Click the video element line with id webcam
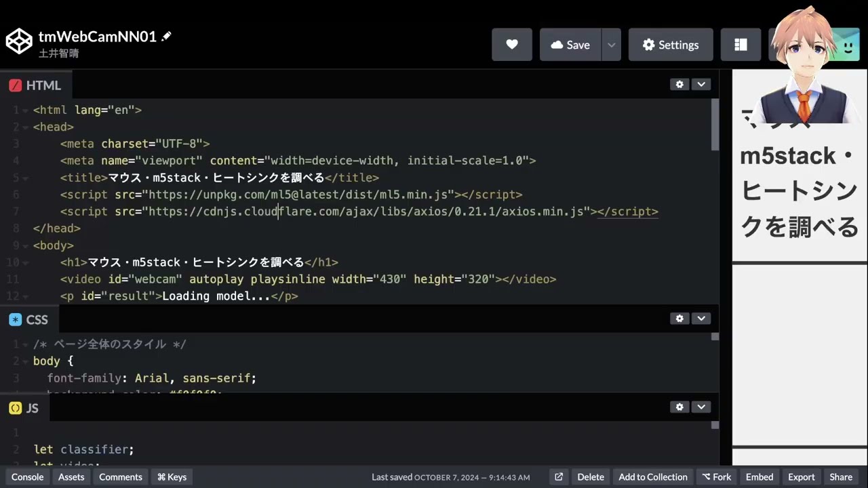 (x=308, y=279)
